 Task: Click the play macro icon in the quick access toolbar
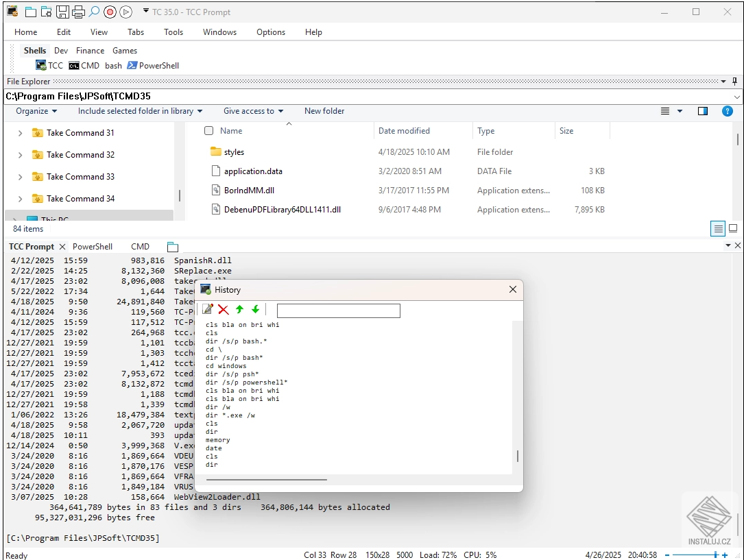pos(125,12)
